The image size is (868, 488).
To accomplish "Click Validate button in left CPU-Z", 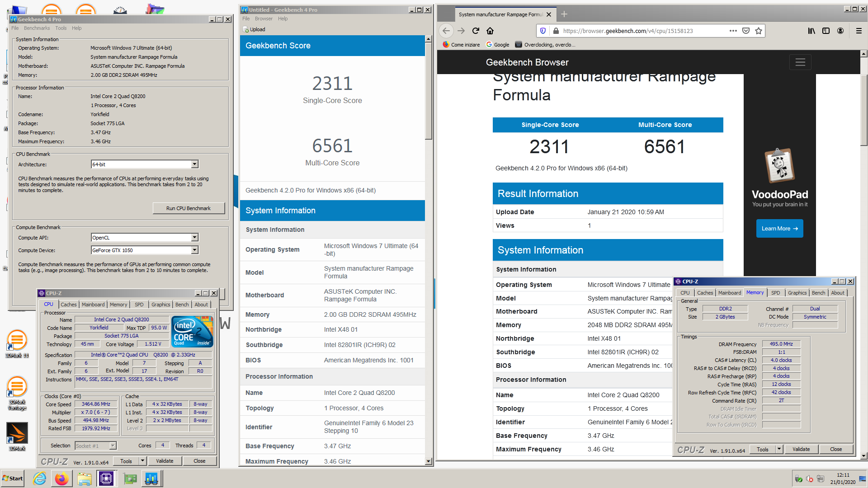I will point(165,461).
